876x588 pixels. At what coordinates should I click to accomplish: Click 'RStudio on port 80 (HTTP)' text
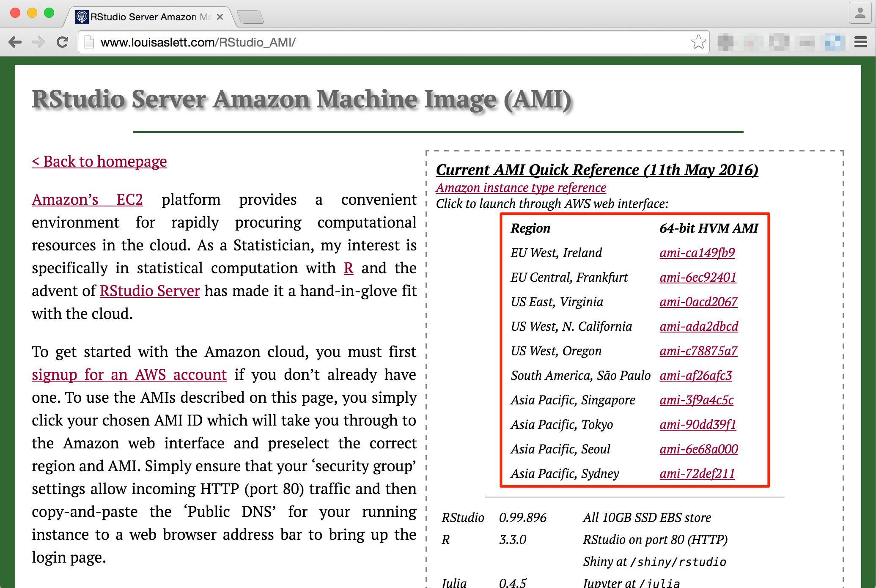[655, 540]
